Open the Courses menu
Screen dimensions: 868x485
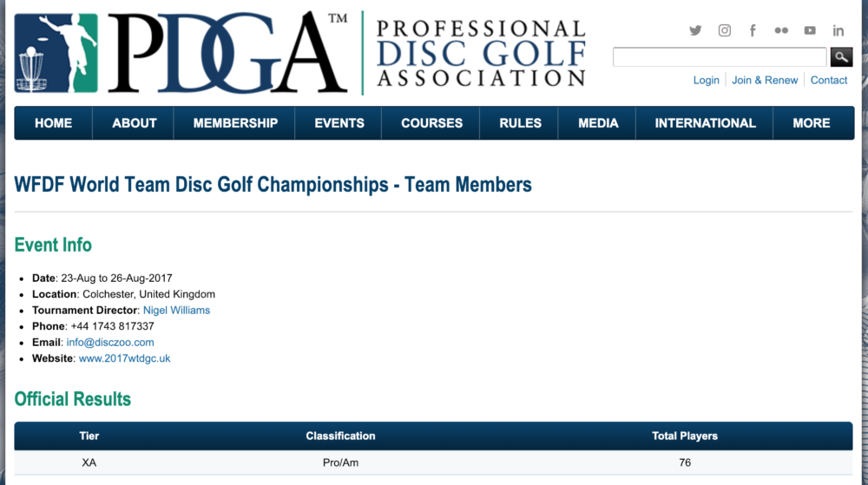pos(431,123)
